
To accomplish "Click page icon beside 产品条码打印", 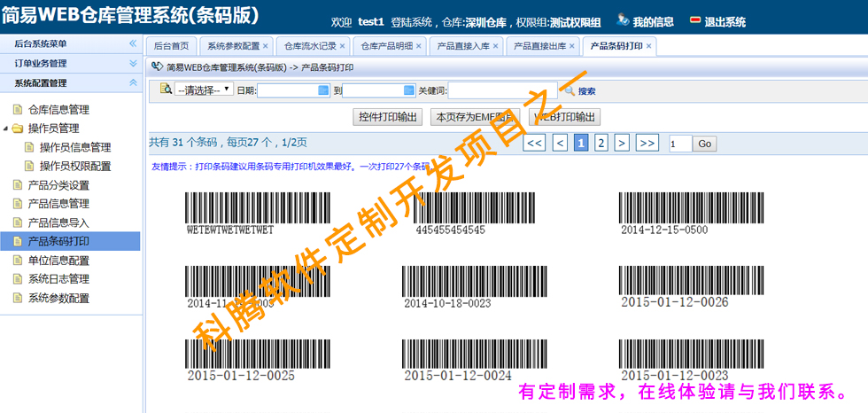I will tap(18, 241).
